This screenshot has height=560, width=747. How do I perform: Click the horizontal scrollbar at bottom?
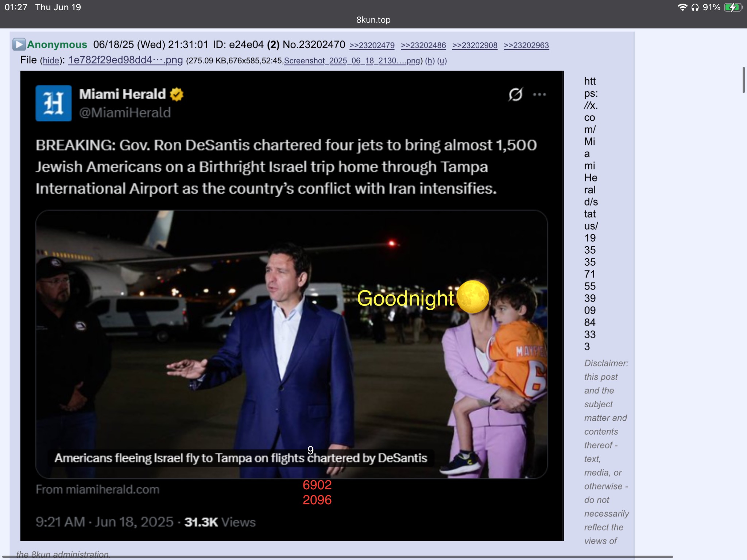click(x=337, y=557)
